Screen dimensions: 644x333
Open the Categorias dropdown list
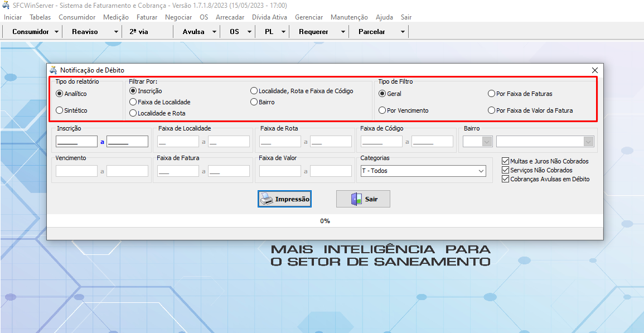[x=481, y=171]
